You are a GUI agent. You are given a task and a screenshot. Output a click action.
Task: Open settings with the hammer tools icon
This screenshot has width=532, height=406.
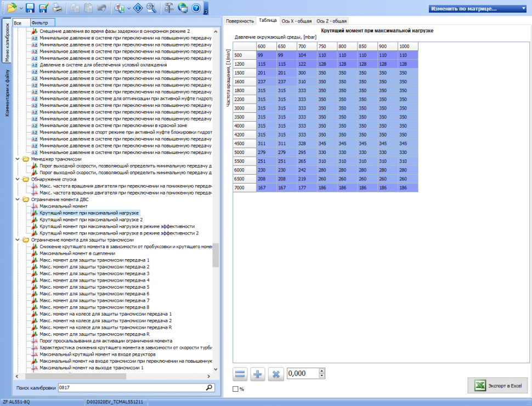click(x=169, y=8)
